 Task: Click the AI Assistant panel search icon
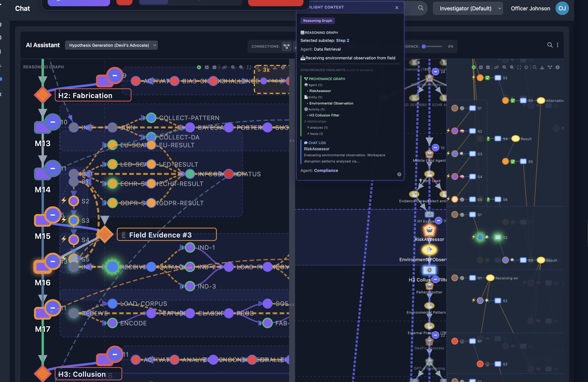[x=550, y=45]
